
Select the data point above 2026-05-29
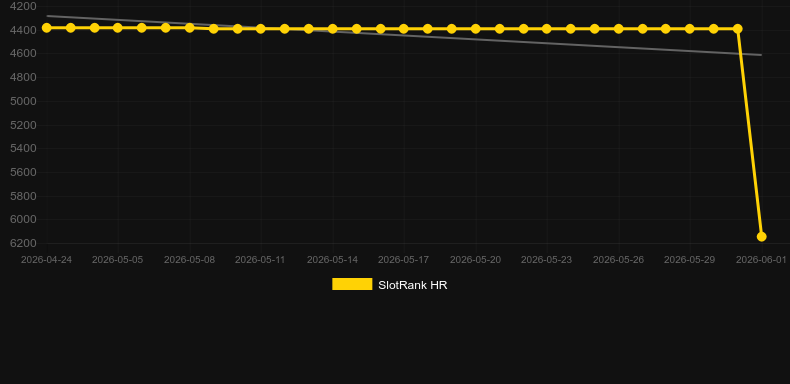pos(690,29)
